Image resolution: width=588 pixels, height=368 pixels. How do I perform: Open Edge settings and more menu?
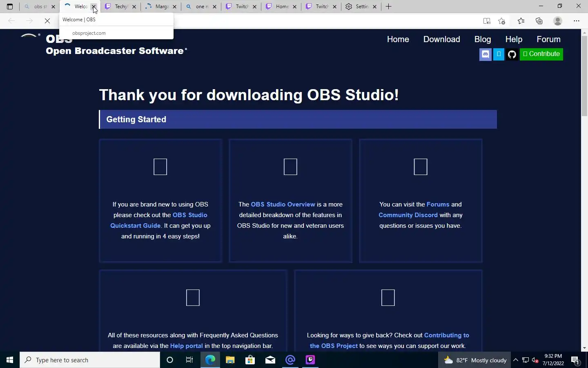tap(577, 21)
